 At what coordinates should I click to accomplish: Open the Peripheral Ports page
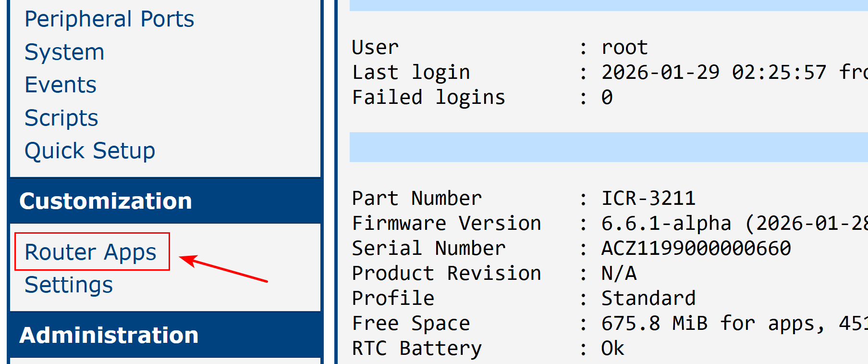point(109,19)
